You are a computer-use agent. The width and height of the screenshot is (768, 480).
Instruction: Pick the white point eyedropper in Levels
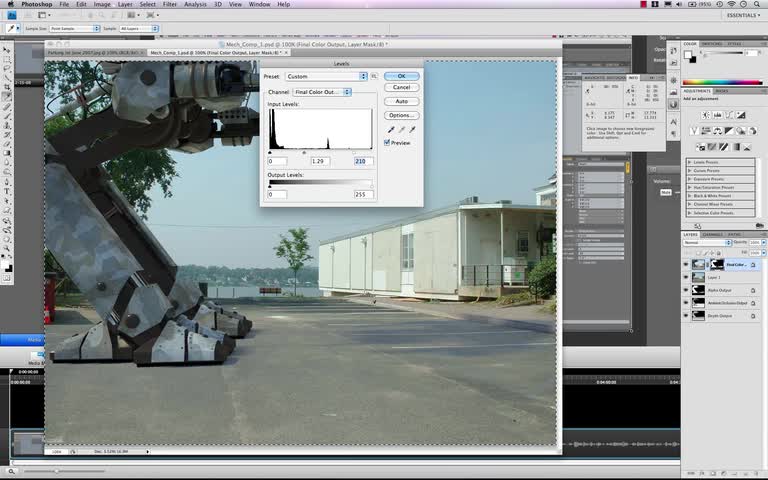pyautogui.click(x=412, y=129)
